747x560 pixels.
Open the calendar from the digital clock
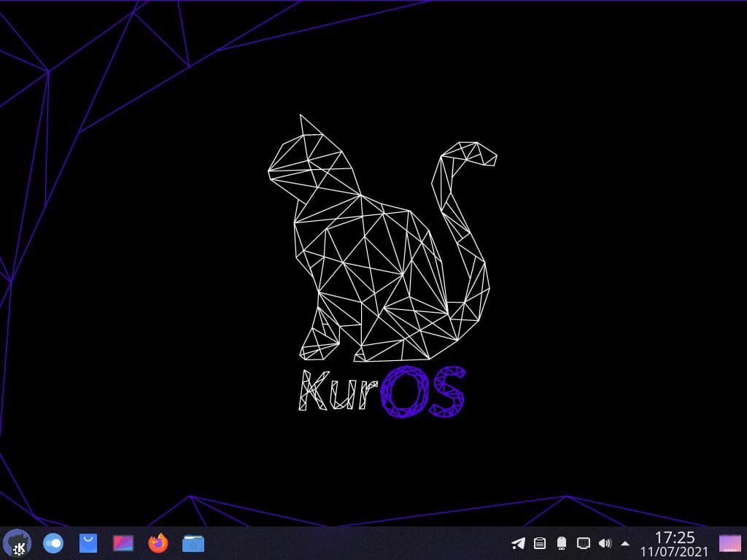pos(674,544)
